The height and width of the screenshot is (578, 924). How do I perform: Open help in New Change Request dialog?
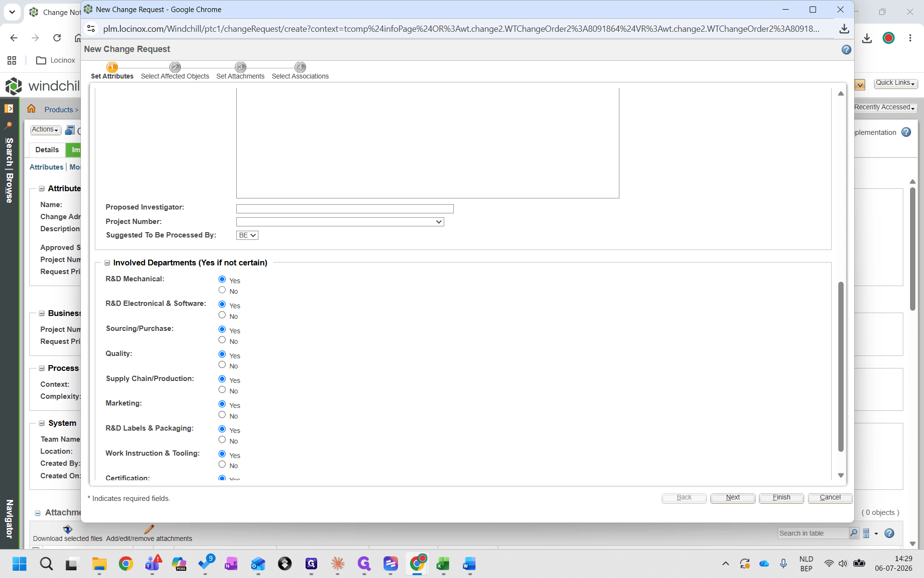pos(846,50)
